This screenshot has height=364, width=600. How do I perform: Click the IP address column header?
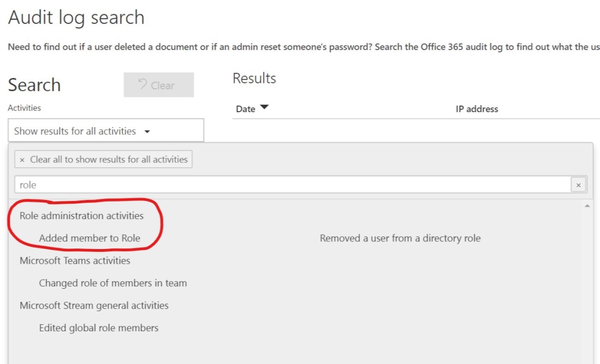pos(477,109)
